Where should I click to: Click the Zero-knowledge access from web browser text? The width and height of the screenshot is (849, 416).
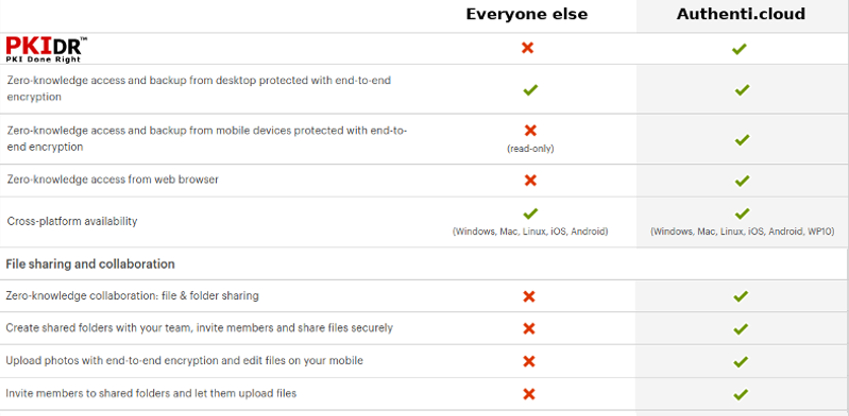113,180
